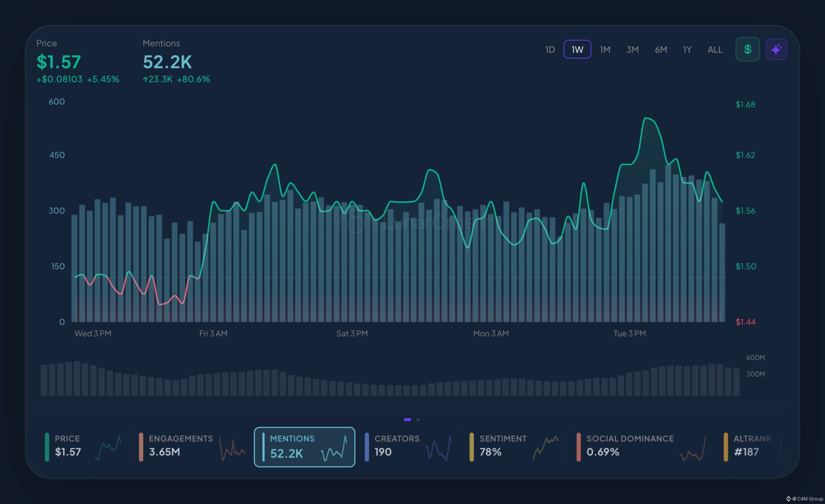825x504 pixels.
Task: Select the 6M time range
Action: coord(661,50)
